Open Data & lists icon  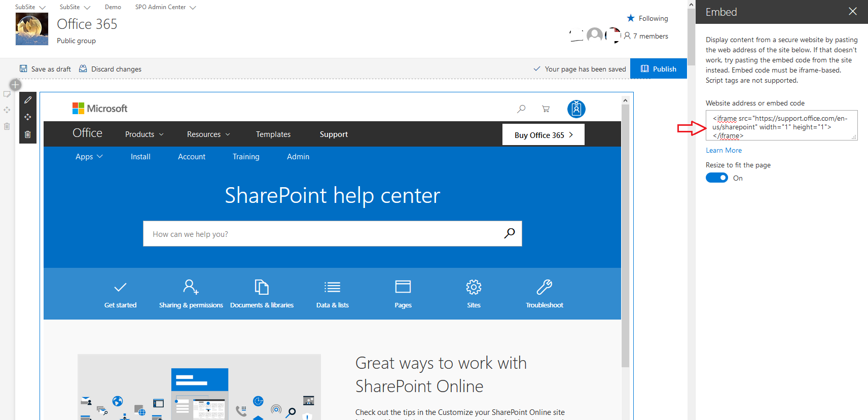click(333, 287)
